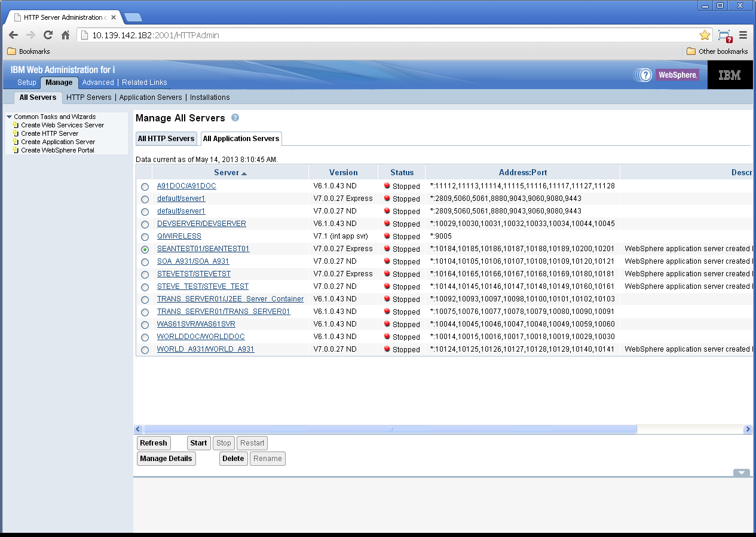
Task: Open help icon beside Manage All Servers
Action: tap(235, 118)
